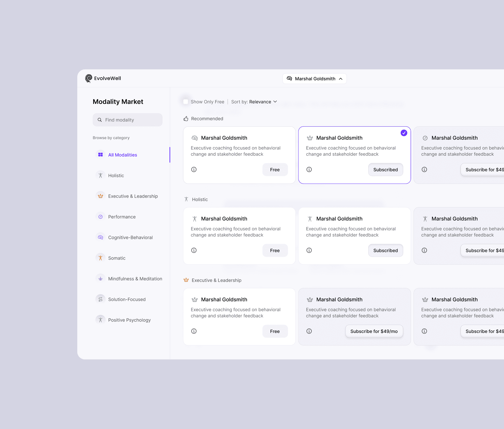Open the Positive Psychology category
504x429 pixels.
pyautogui.click(x=129, y=320)
